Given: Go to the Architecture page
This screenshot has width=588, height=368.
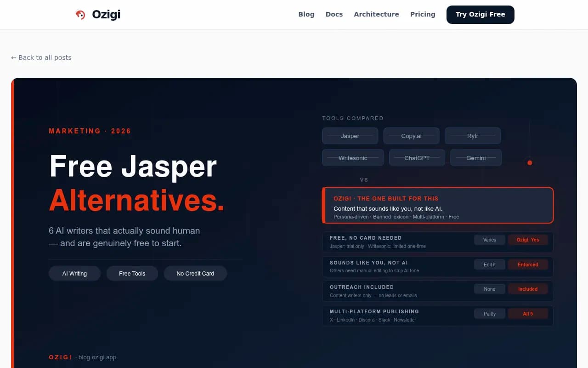Looking at the screenshot, I should [x=376, y=14].
